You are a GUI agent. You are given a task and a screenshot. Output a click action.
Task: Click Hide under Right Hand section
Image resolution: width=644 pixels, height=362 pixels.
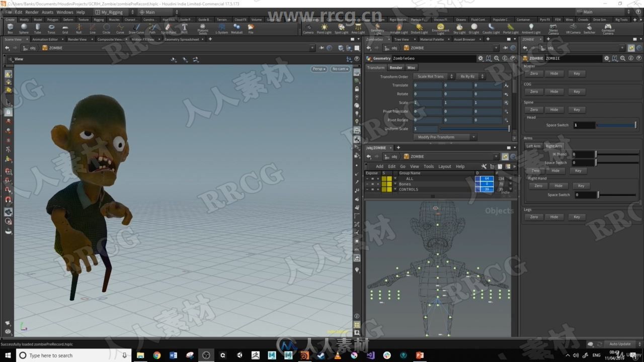click(x=558, y=186)
